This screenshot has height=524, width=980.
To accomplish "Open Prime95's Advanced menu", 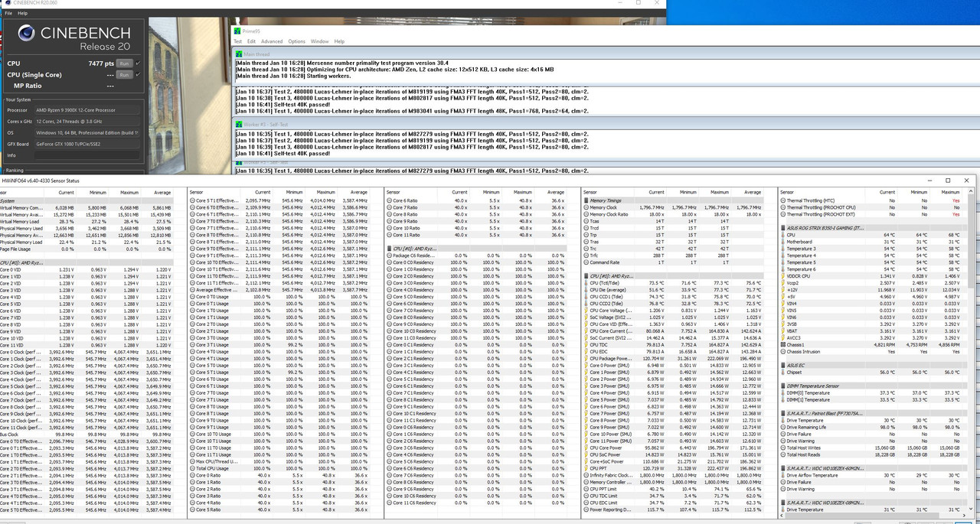I will pyautogui.click(x=272, y=41).
